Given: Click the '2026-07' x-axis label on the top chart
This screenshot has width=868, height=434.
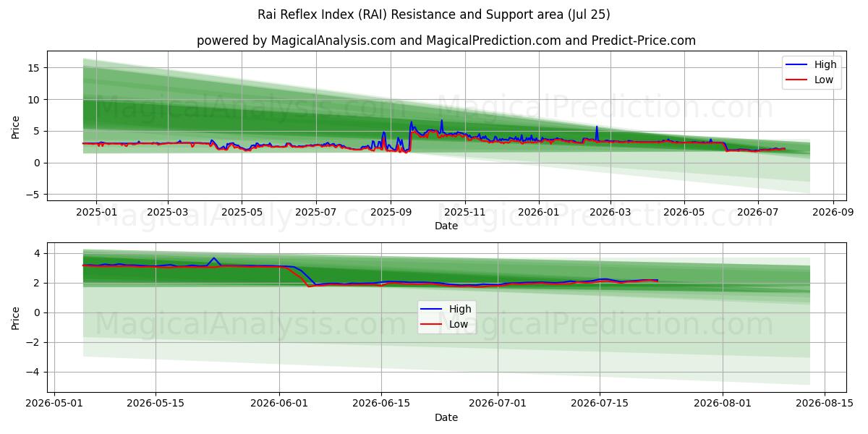Looking at the screenshot, I should coord(757,212).
